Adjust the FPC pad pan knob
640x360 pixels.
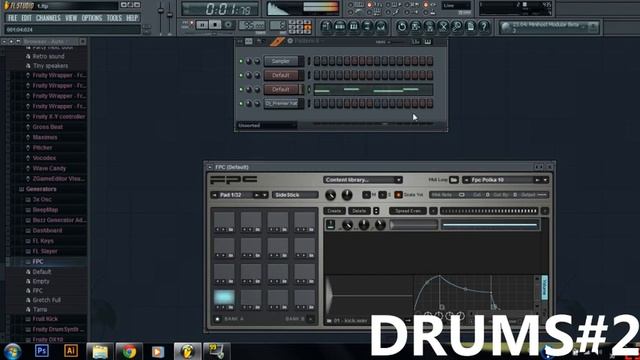347,195
